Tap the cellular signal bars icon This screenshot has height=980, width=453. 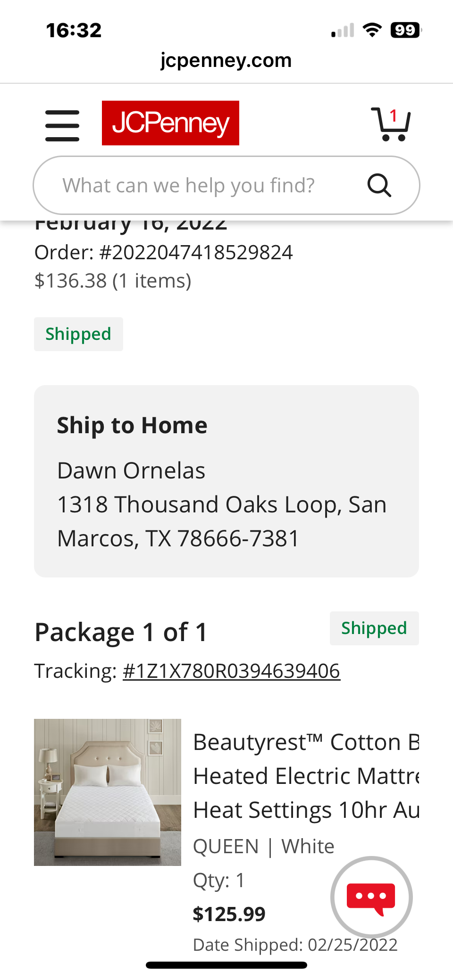tap(343, 31)
